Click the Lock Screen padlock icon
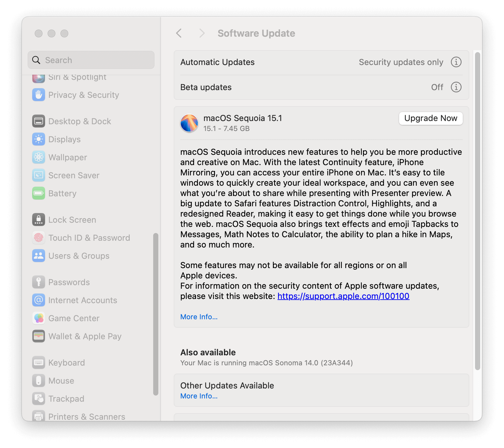 (39, 219)
